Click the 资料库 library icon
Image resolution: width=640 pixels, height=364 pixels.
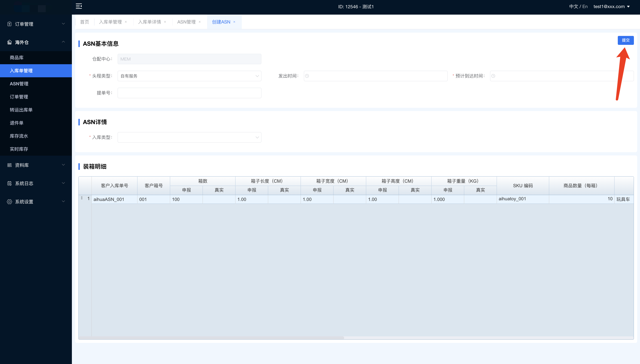[10, 165]
